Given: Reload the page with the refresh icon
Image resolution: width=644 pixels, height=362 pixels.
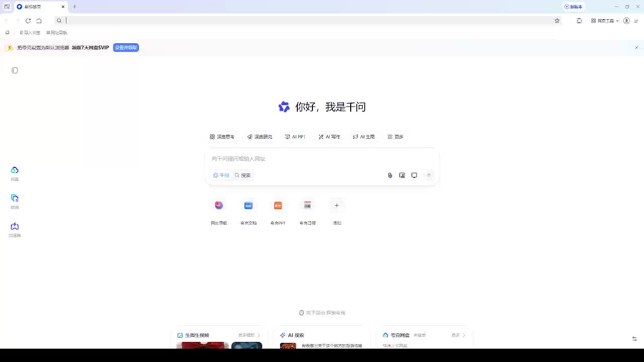Looking at the screenshot, I should (28, 21).
